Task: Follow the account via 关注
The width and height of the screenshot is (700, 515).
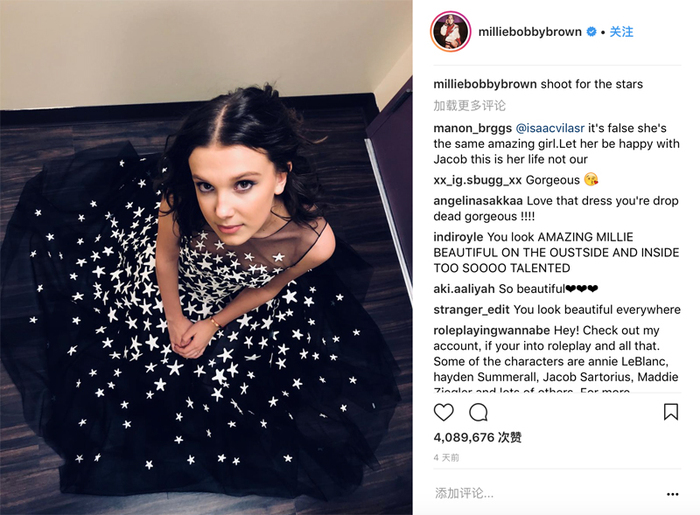Action: tap(621, 32)
